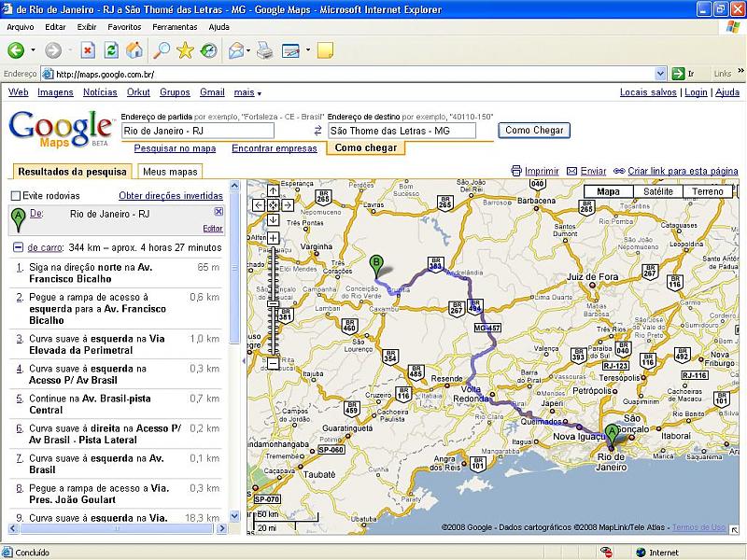The image size is (747, 560).
Task: Click the Go arrow beside address bar
Action: [678, 74]
